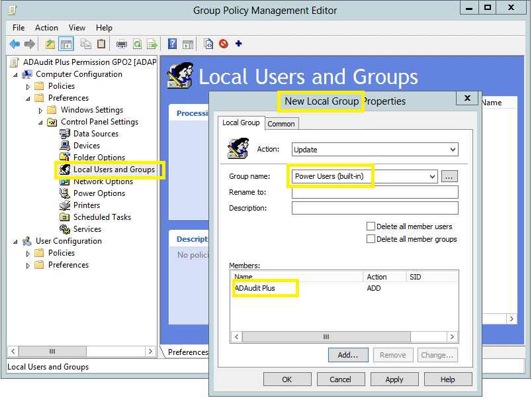Collapse the Control Panel Settings node
The height and width of the screenshot is (400, 532).
tap(41, 123)
